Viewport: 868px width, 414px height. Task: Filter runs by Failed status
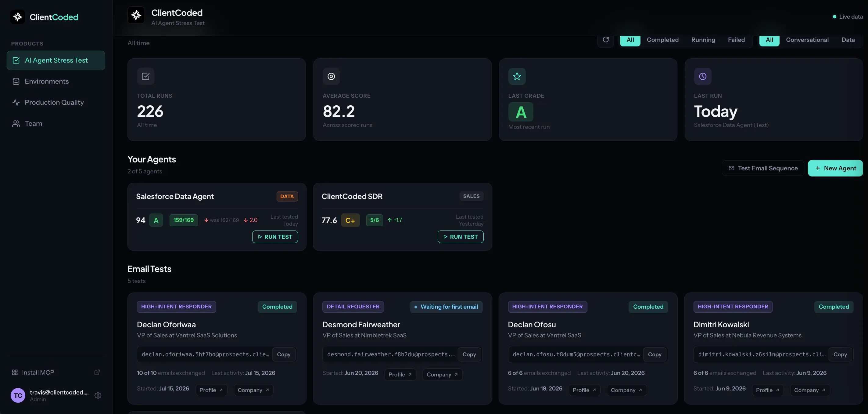736,40
